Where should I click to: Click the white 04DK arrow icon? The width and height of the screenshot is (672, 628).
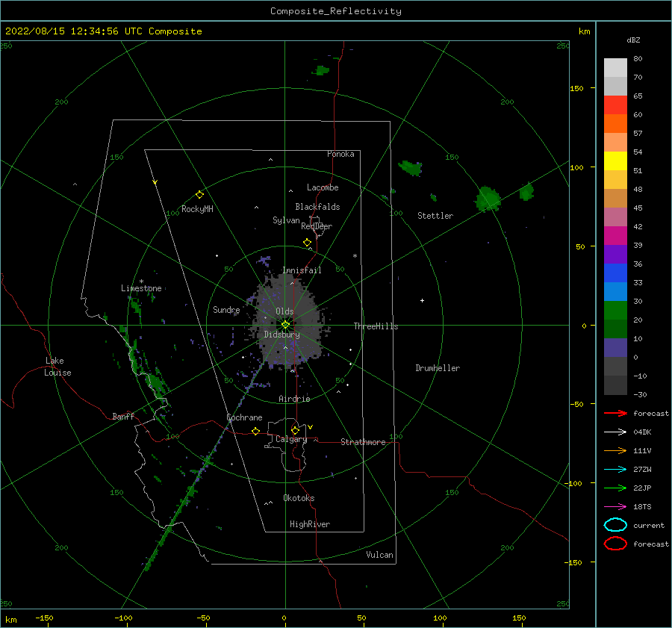(x=615, y=432)
